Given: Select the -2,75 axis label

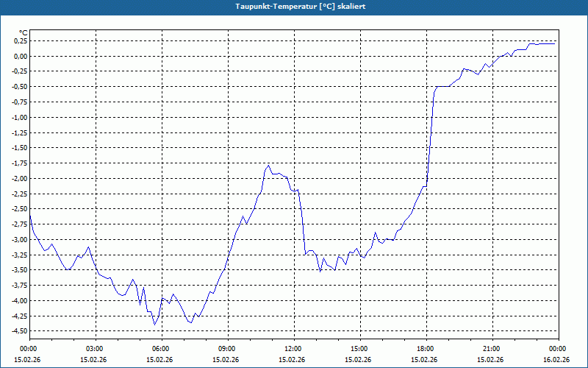Looking at the screenshot, I should [20, 224].
